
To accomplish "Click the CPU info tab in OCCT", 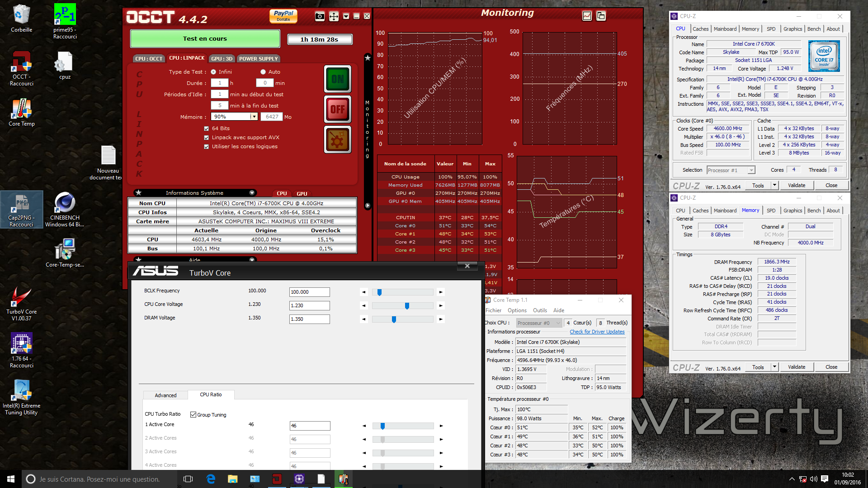I will point(282,194).
